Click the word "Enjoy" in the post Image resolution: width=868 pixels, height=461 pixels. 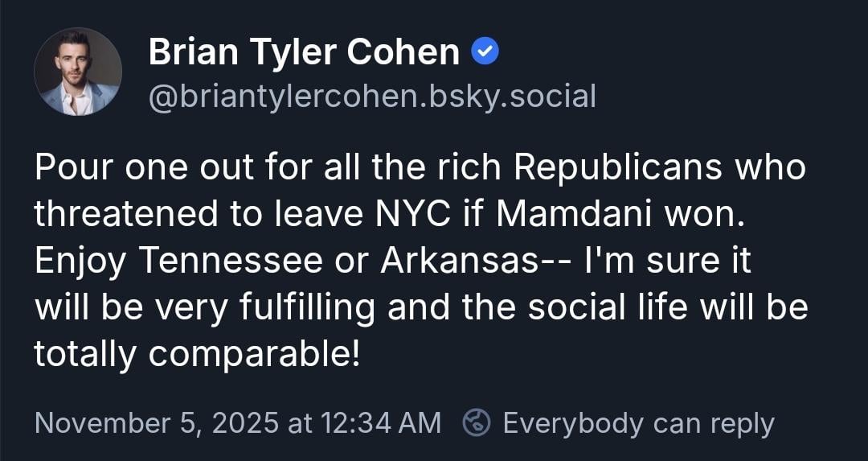pyautogui.click(x=79, y=261)
